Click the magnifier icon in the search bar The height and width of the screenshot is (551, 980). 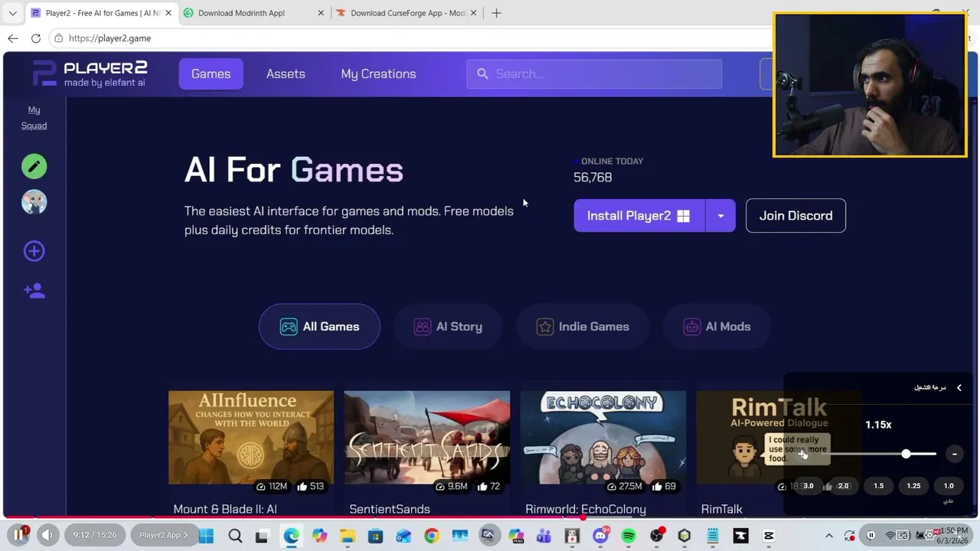(x=482, y=73)
